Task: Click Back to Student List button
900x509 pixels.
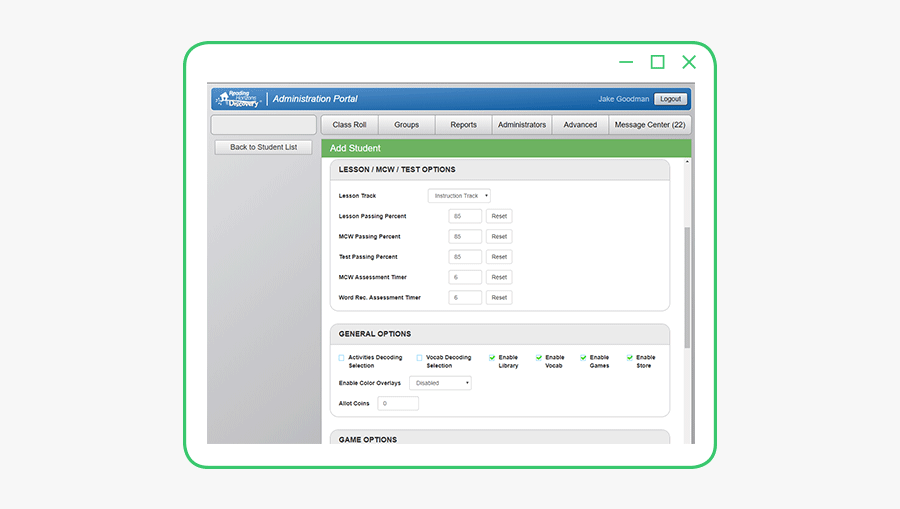Action: click(263, 147)
